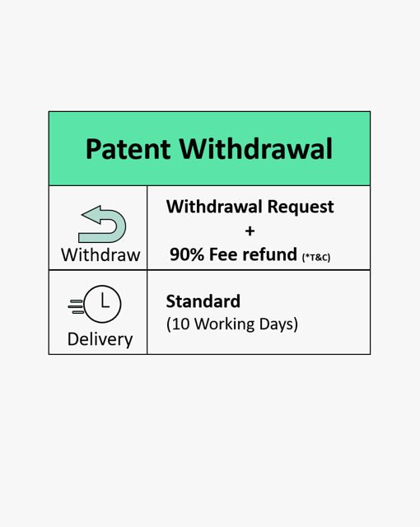
Task: Click the 90% figure in refund line
Action: (187, 254)
